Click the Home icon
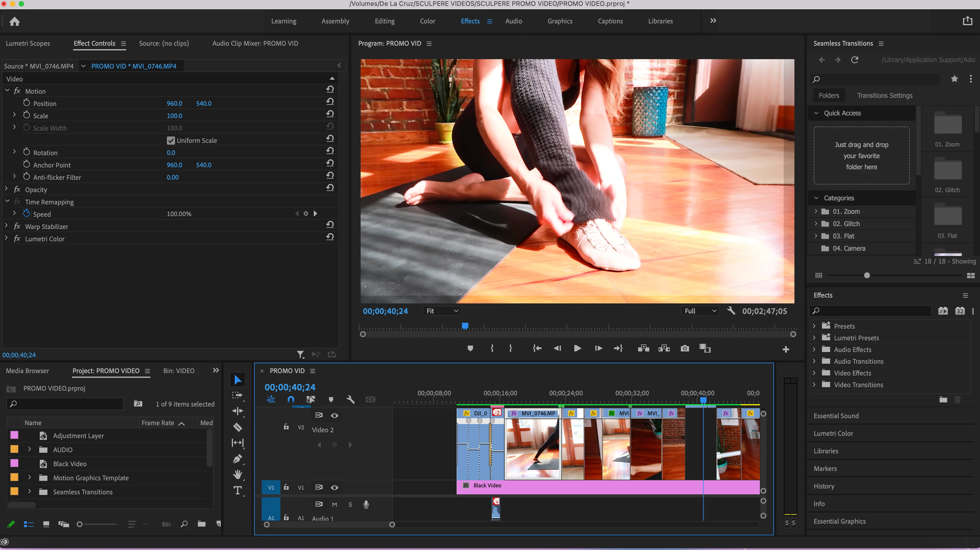Viewport: 980px width, 550px height. [x=14, y=21]
